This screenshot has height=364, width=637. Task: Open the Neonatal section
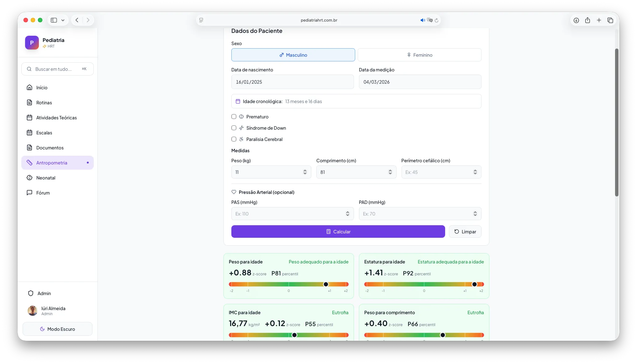click(45, 178)
